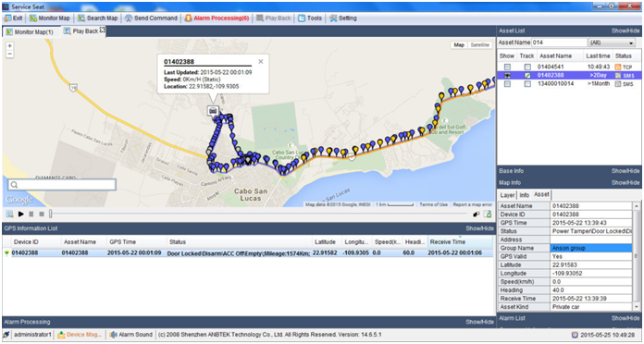Stop the track playback
644x344 pixels.
[42, 214]
